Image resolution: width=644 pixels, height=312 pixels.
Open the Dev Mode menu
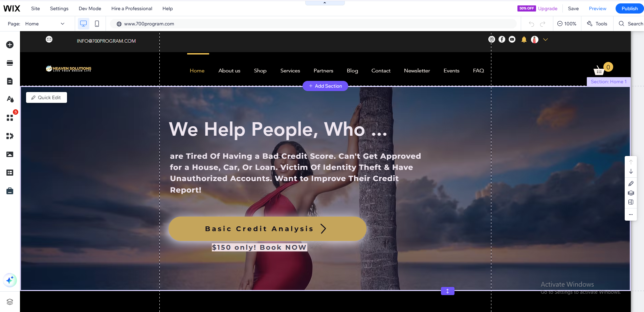[x=90, y=8]
